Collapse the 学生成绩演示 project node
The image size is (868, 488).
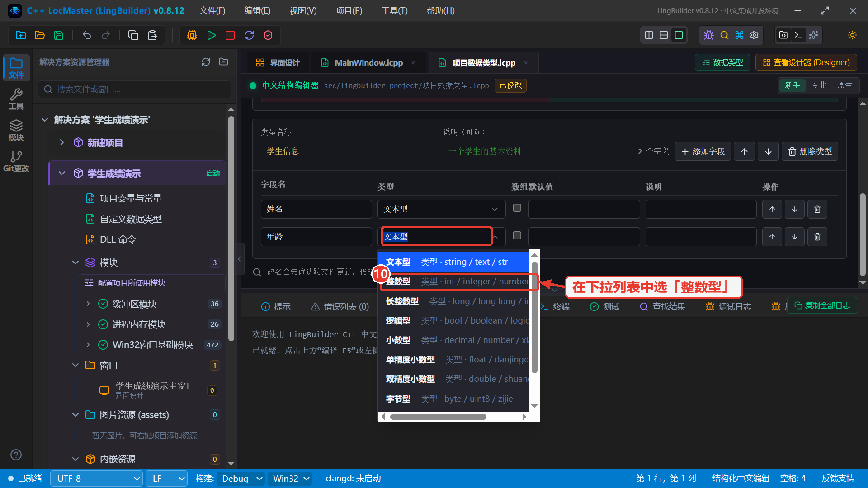(62, 174)
